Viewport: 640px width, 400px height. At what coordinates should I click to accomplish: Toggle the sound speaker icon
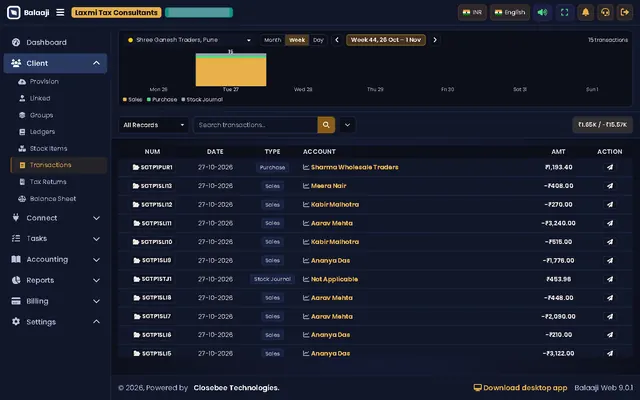coord(542,12)
